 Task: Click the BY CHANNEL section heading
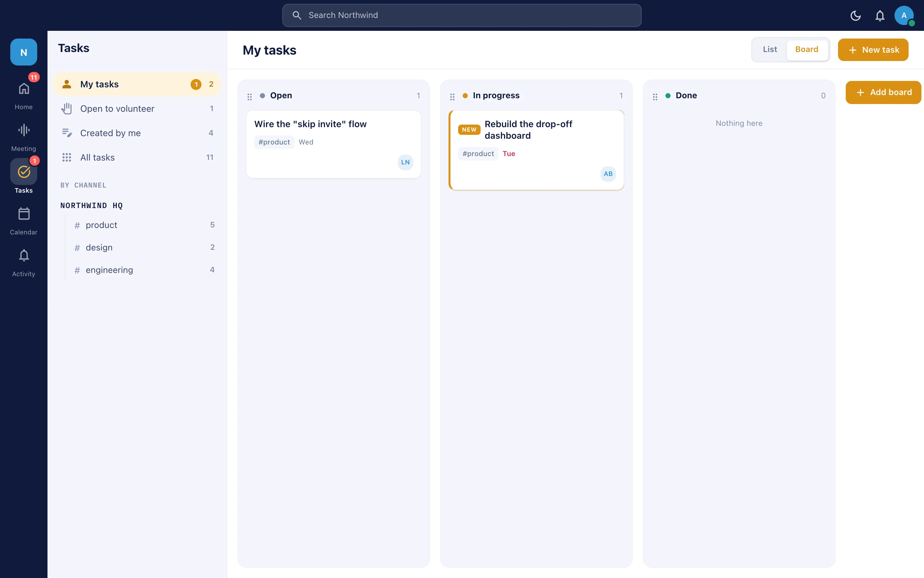tap(83, 185)
